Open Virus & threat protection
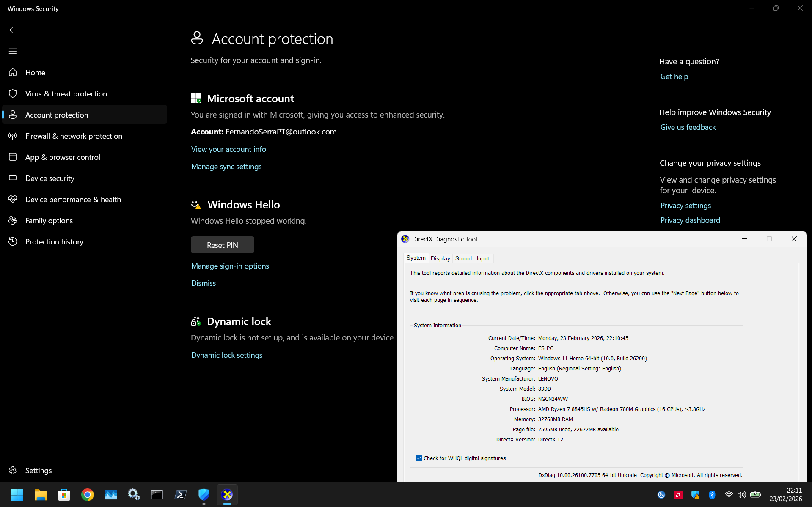 tap(85, 93)
